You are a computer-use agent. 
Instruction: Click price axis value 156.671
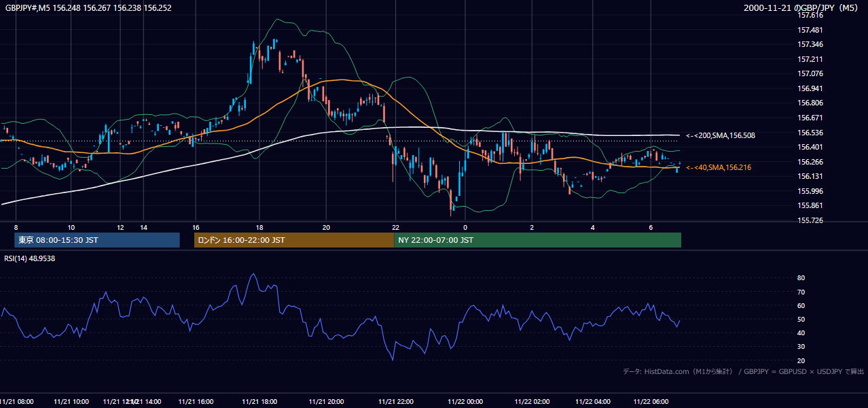pyautogui.click(x=811, y=118)
